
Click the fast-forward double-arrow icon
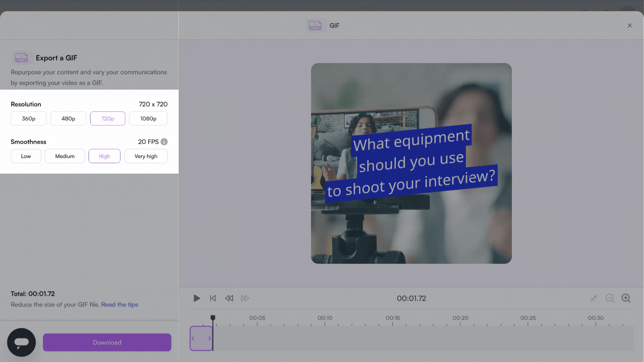point(245,298)
